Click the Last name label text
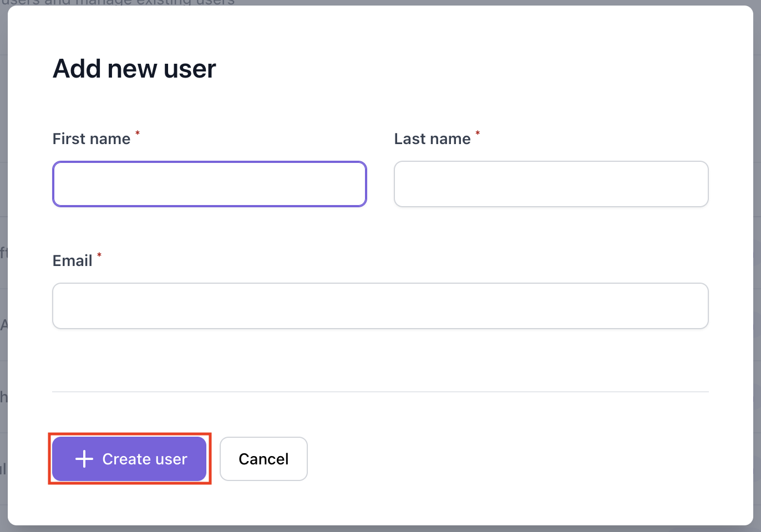This screenshot has height=532, width=761. (432, 139)
